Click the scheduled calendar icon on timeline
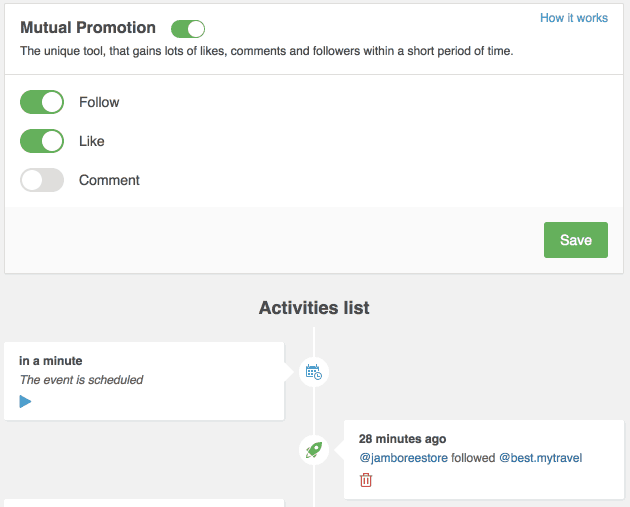 point(314,372)
